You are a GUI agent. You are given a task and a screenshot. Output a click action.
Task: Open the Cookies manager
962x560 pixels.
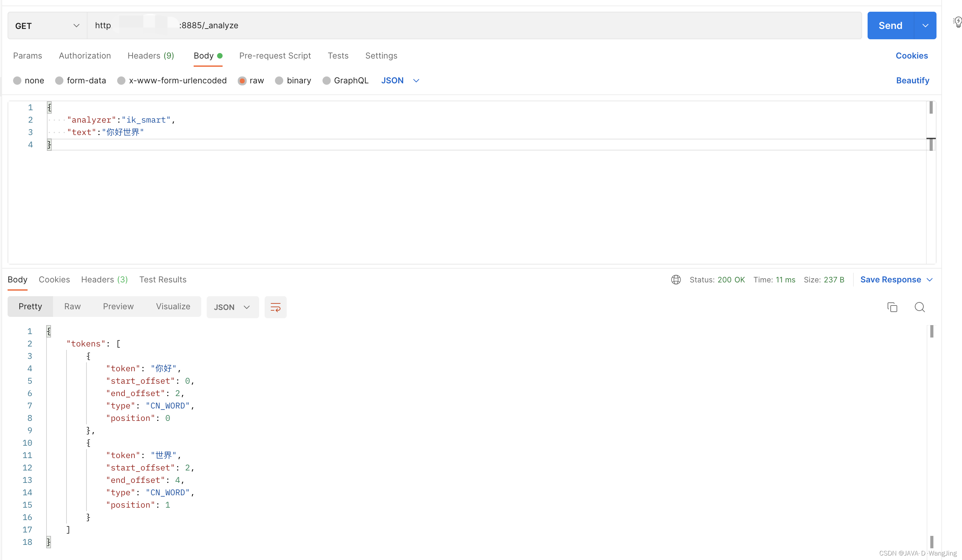coord(912,56)
